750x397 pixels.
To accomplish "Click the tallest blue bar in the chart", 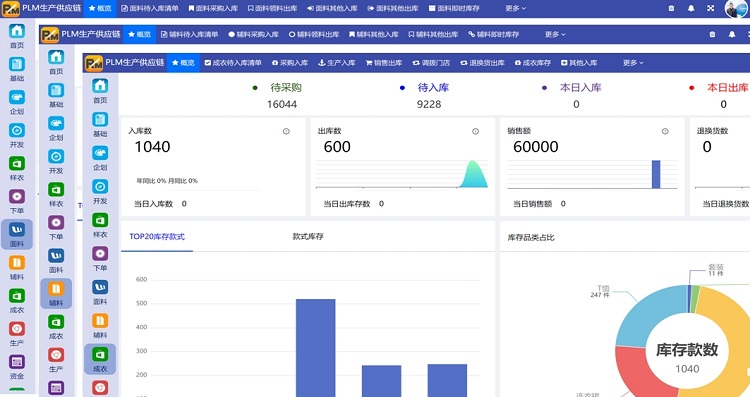I will pyautogui.click(x=316, y=348).
